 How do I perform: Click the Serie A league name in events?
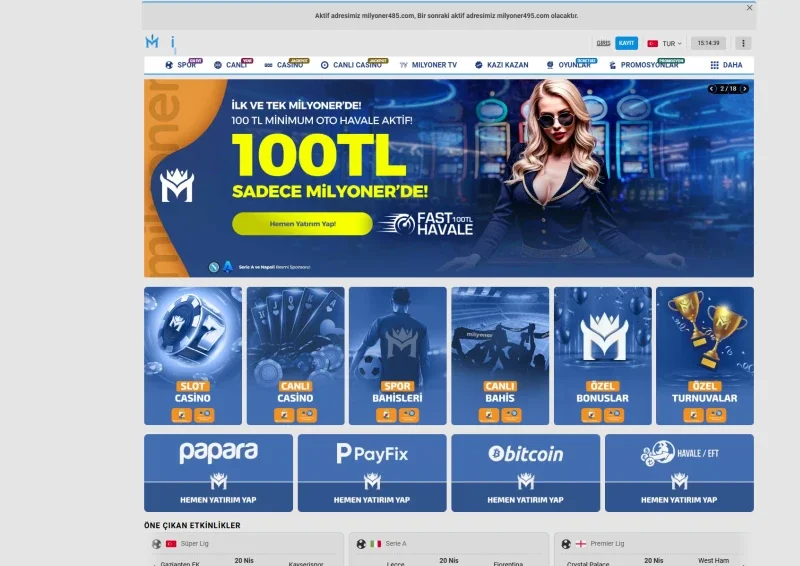click(x=396, y=544)
